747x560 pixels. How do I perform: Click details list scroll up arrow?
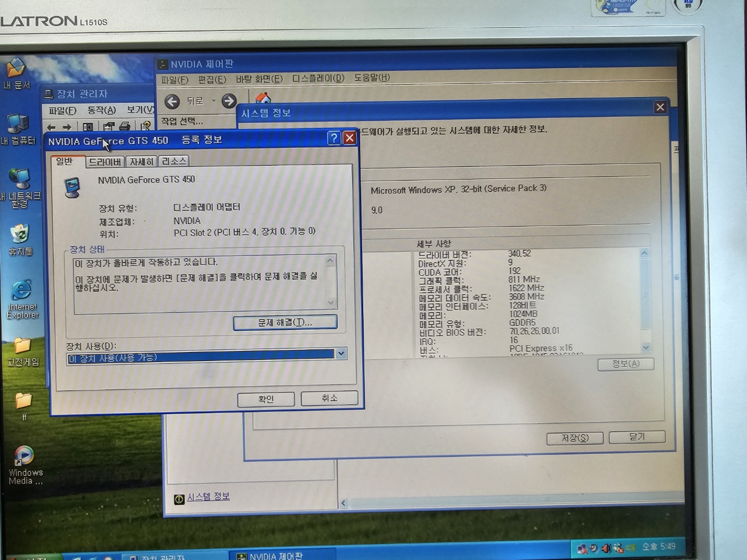[645, 253]
